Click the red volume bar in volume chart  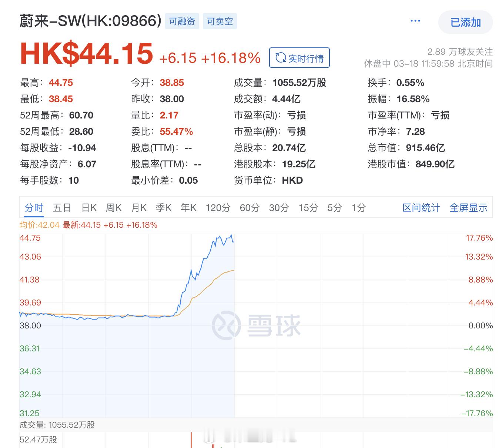(191, 440)
